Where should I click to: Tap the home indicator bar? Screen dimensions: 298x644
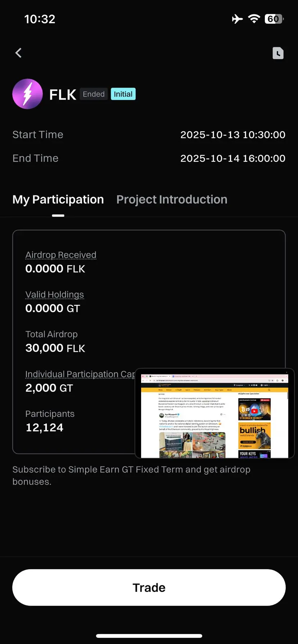coord(149,636)
